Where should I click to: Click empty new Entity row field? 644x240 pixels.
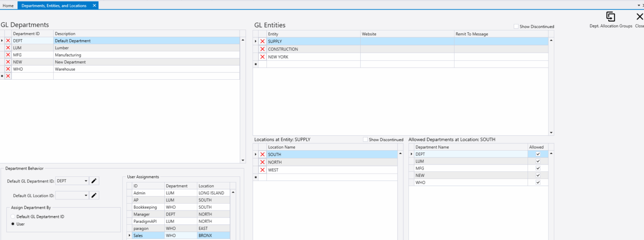click(313, 64)
